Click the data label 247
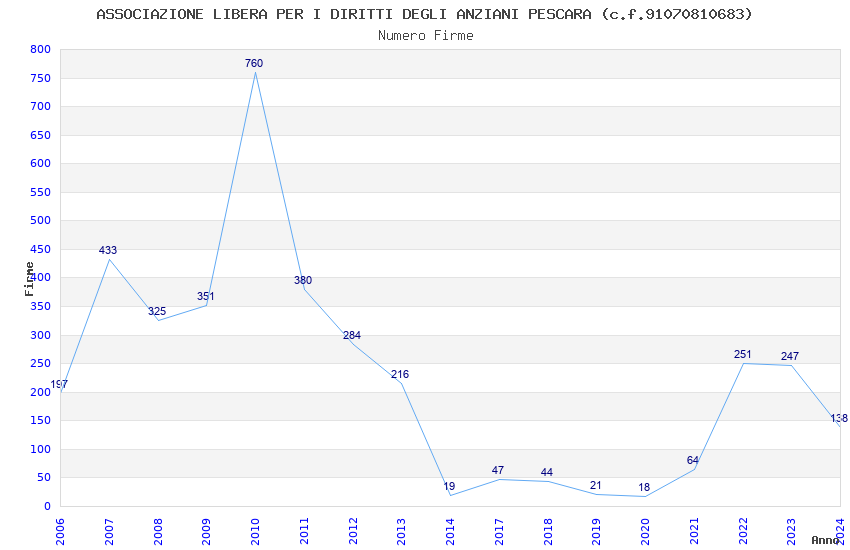This screenshot has height=550, width=850. click(x=790, y=357)
